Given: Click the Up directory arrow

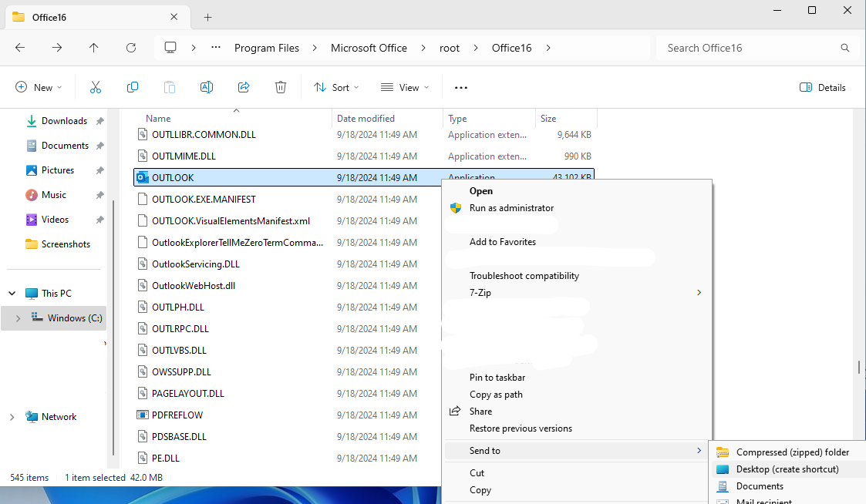Looking at the screenshot, I should [94, 48].
